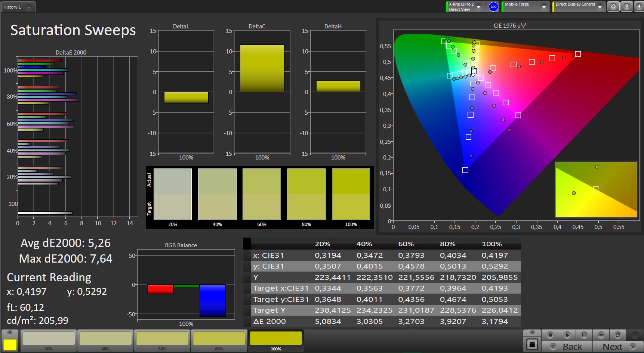
Task: Select the 20% saturation patch in bottom strip
Action: (x=49, y=341)
